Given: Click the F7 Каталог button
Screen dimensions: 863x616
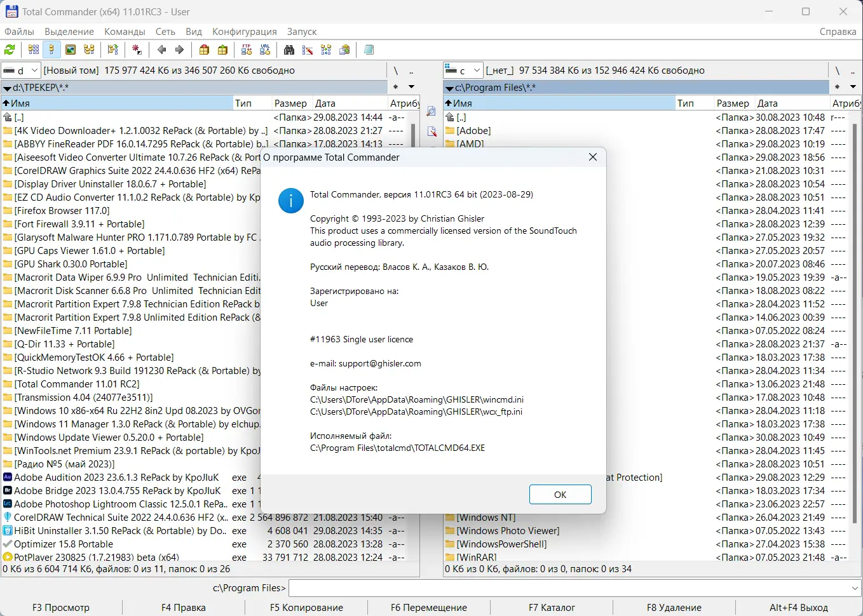Looking at the screenshot, I should 552,608.
